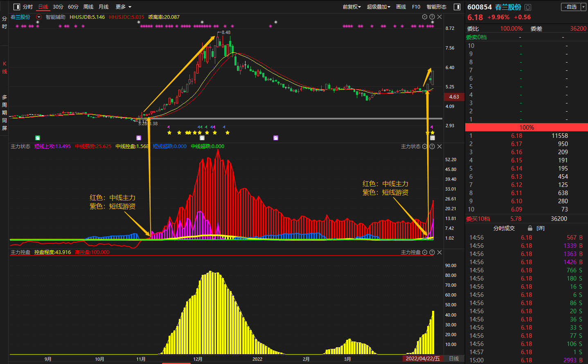Image resolution: width=588 pixels, height=364 pixels.
Task: Open main chart indicator settings hexagon icon
Action: pos(425,17)
